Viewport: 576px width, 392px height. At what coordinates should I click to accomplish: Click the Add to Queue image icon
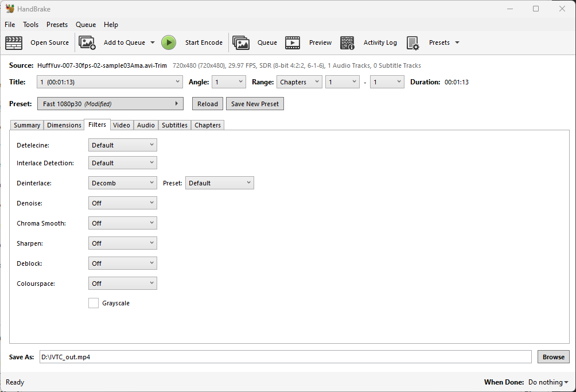(x=87, y=42)
